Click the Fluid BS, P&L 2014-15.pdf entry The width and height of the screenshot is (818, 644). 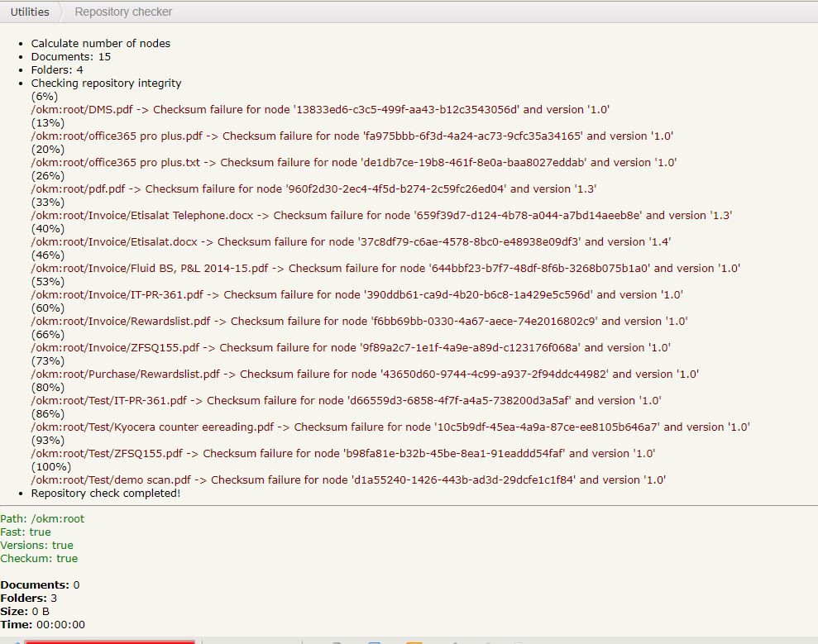(385, 268)
